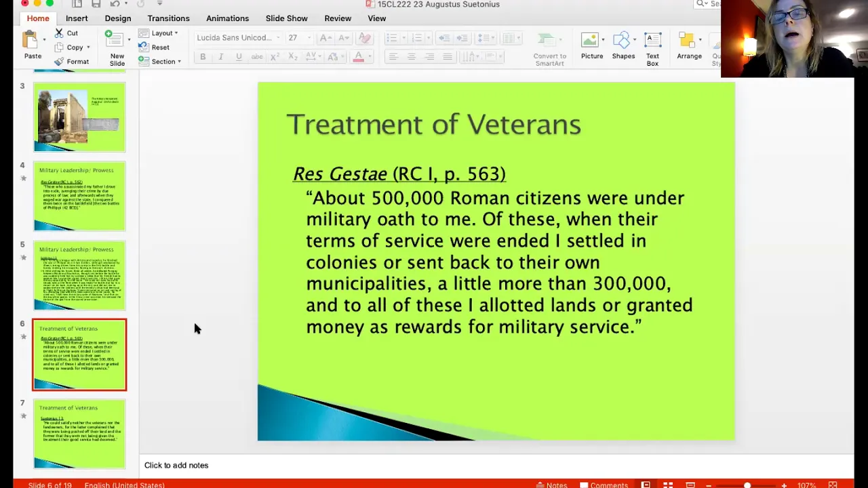The image size is (868, 488).
Task: Open the Insert ribbon tab
Action: pyautogui.click(x=77, y=18)
